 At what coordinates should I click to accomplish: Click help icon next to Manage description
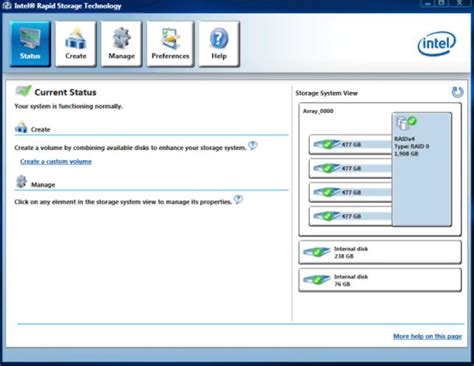[238, 199]
